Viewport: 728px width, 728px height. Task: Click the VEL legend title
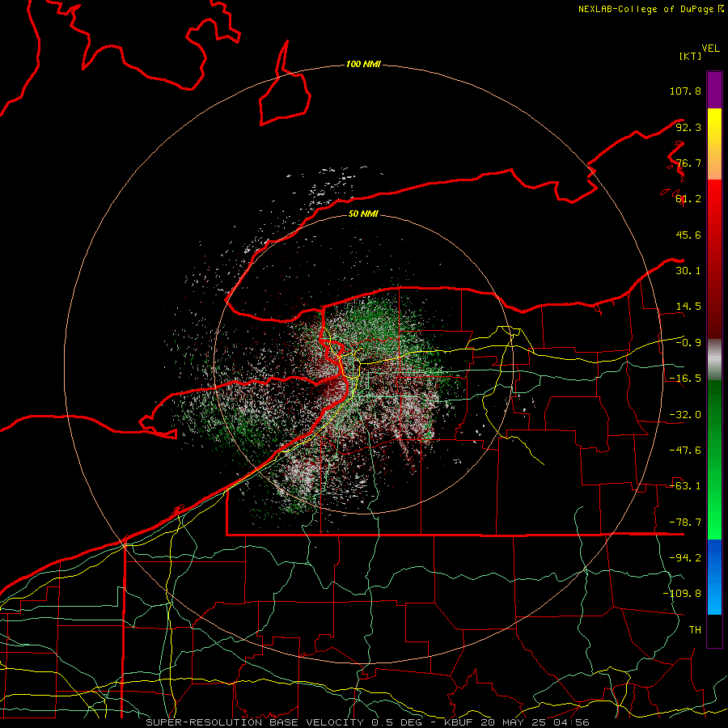(x=710, y=49)
